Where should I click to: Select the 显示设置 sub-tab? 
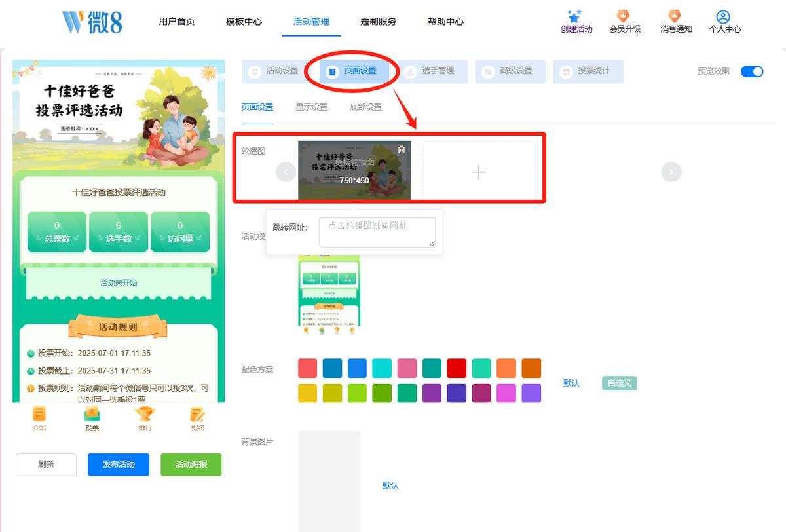(312, 107)
